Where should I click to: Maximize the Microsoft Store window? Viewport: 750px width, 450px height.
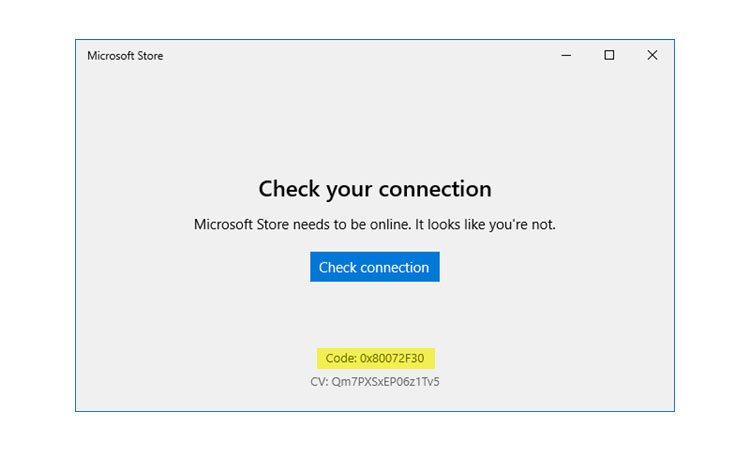(x=609, y=56)
